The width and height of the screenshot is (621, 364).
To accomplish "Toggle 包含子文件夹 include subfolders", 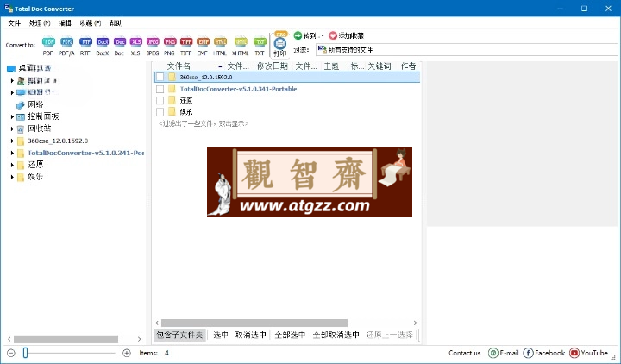I will tap(179, 335).
